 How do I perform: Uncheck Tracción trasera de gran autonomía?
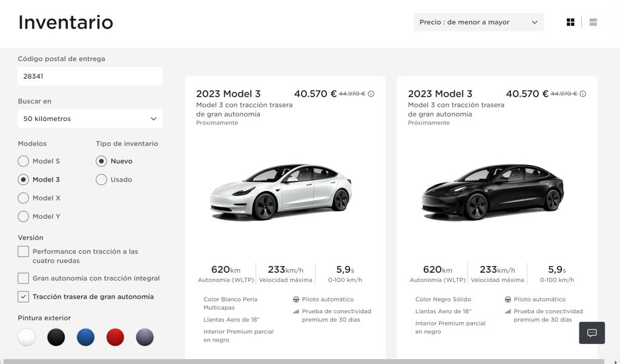(24, 297)
